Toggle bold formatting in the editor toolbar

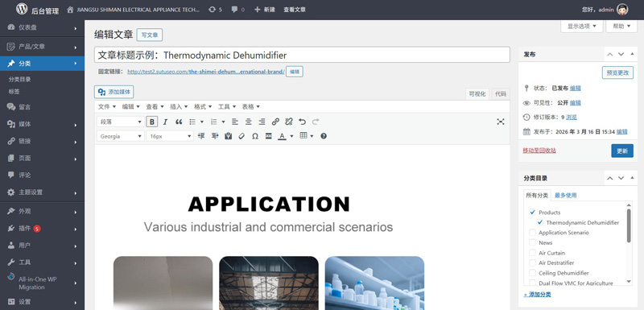tap(152, 122)
